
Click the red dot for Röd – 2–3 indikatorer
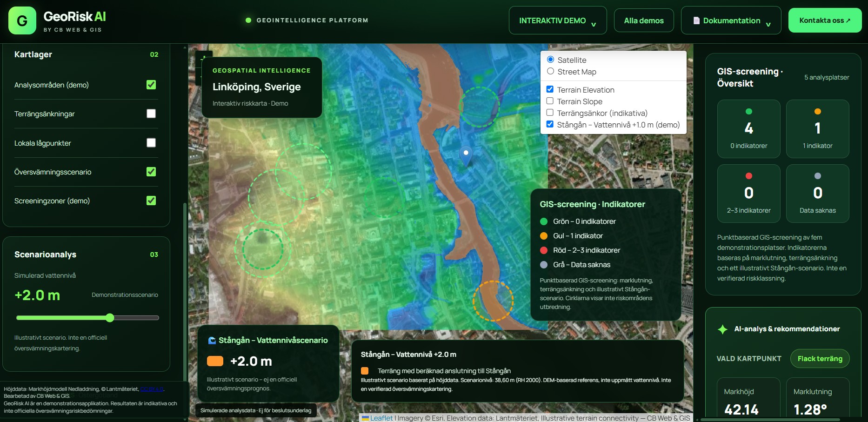click(544, 250)
